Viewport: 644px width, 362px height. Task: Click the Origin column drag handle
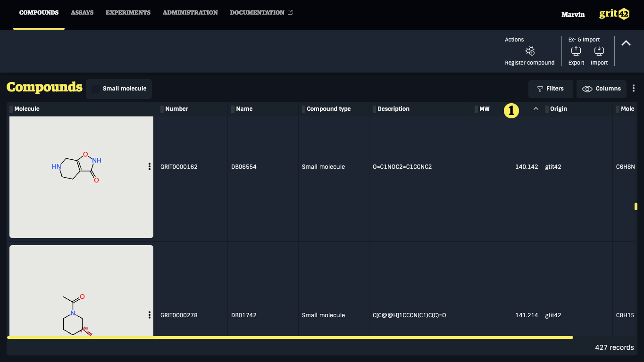pyautogui.click(x=547, y=109)
